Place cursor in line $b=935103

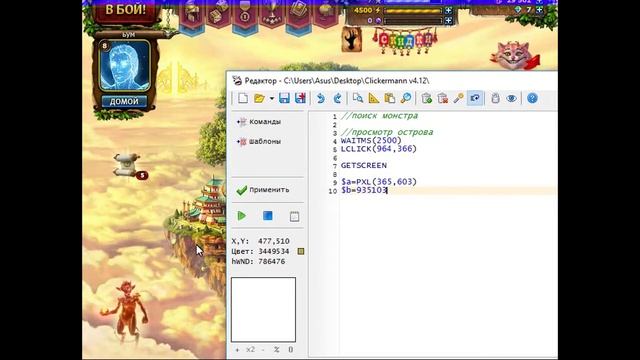[364, 190]
